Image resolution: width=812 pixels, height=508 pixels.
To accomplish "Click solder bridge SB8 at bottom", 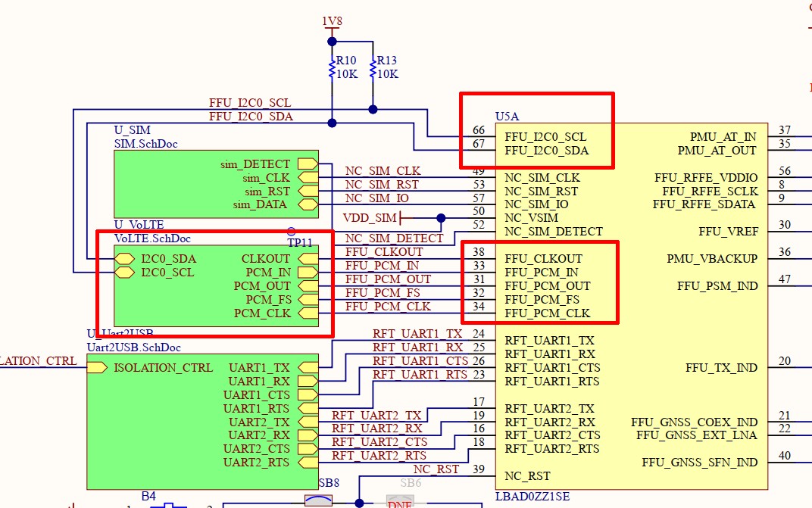I will [319, 500].
